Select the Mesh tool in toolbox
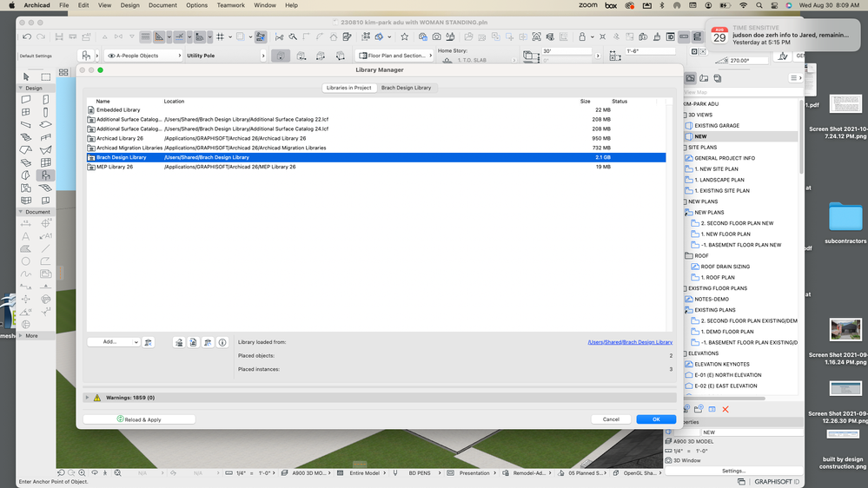Image resolution: width=868 pixels, height=488 pixels. (46, 188)
